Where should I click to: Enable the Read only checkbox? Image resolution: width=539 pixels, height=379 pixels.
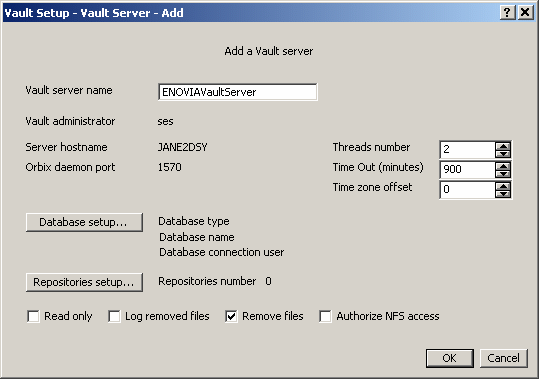pyautogui.click(x=33, y=316)
